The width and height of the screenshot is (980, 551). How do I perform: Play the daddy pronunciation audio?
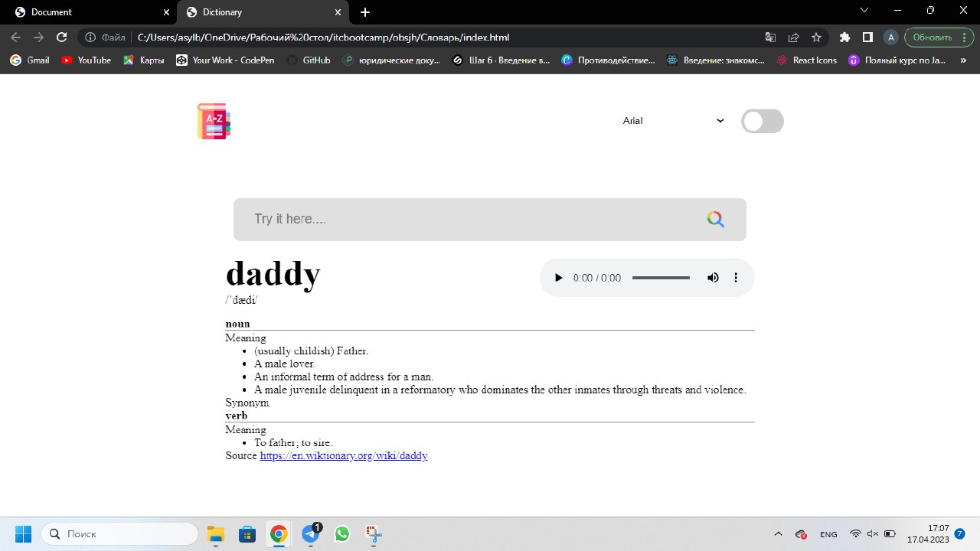coord(558,278)
